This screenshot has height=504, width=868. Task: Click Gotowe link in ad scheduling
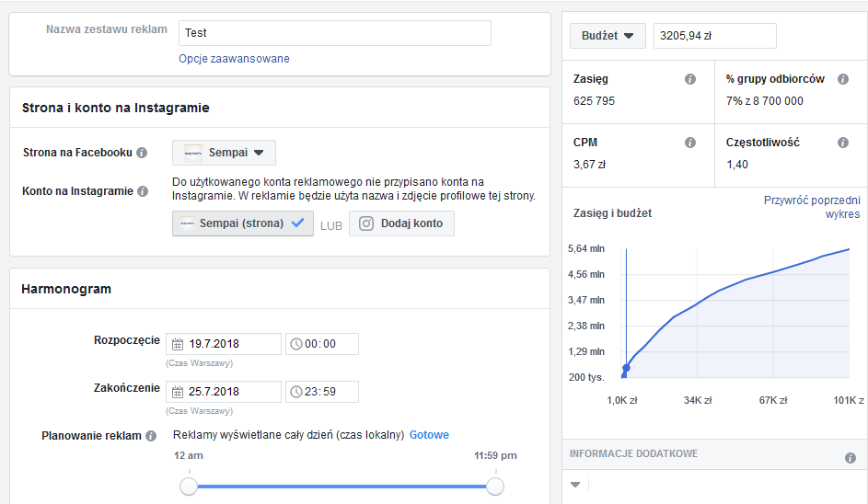coord(429,435)
